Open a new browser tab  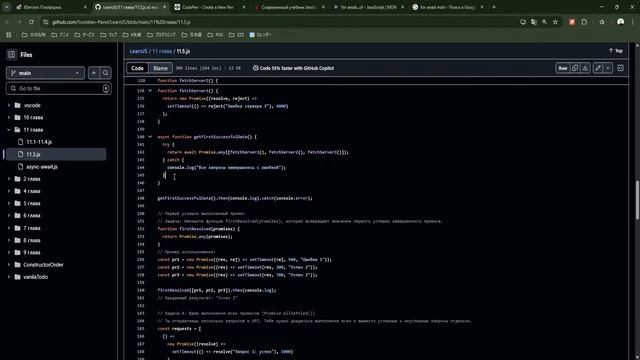point(493,7)
